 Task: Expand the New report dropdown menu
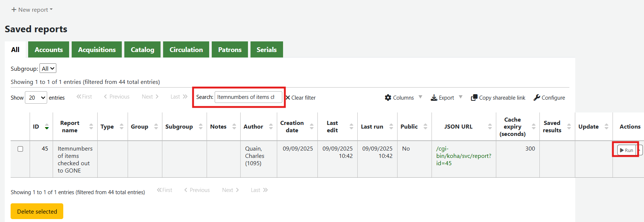[32, 10]
